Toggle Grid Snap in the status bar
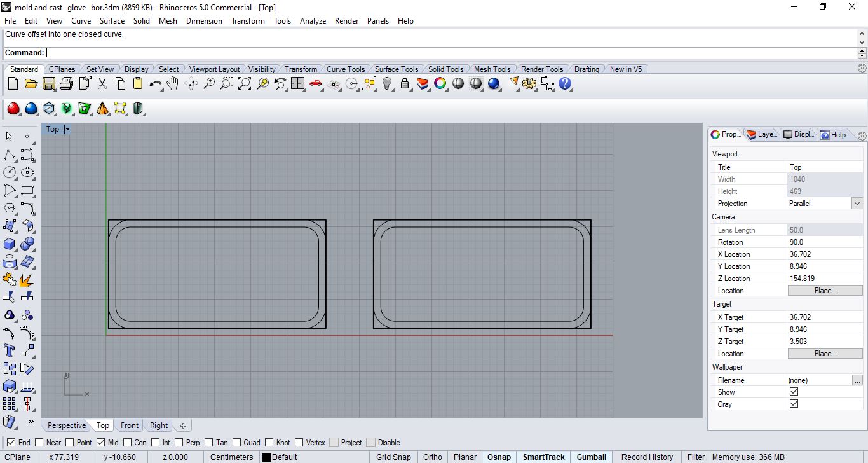This screenshot has width=868, height=463. pos(393,457)
